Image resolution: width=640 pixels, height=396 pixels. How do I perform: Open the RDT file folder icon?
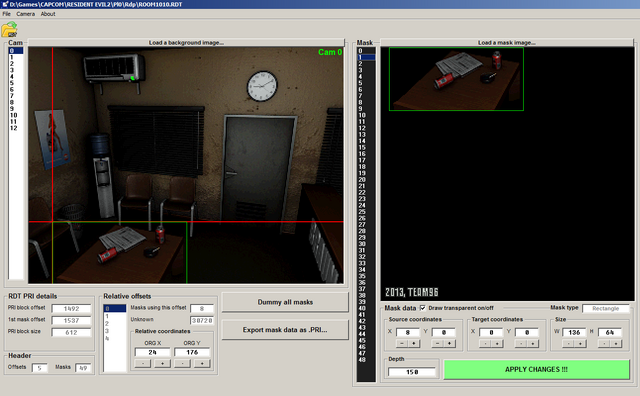click(x=9, y=30)
